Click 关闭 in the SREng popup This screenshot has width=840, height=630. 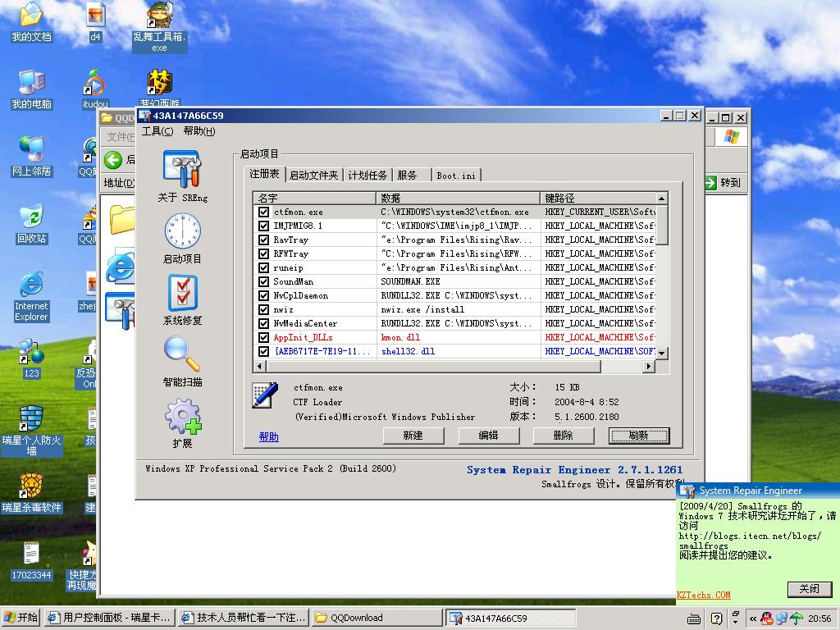point(810,589)
